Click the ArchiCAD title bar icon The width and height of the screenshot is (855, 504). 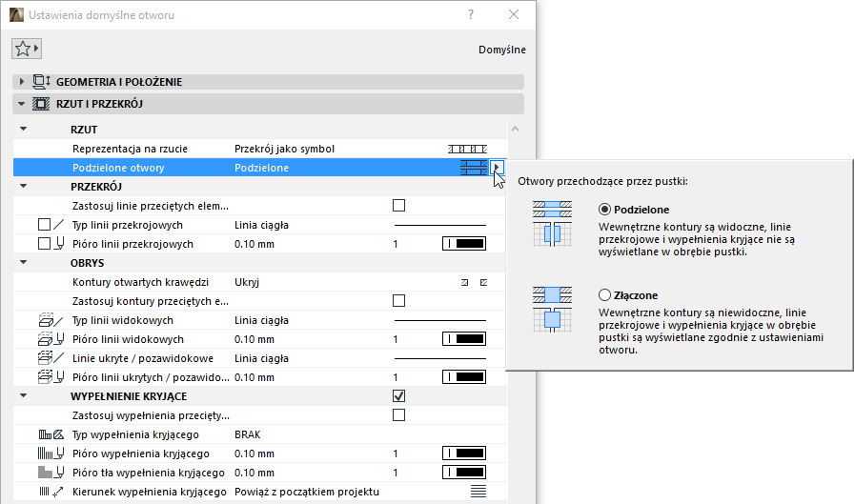tap(16, 14)
